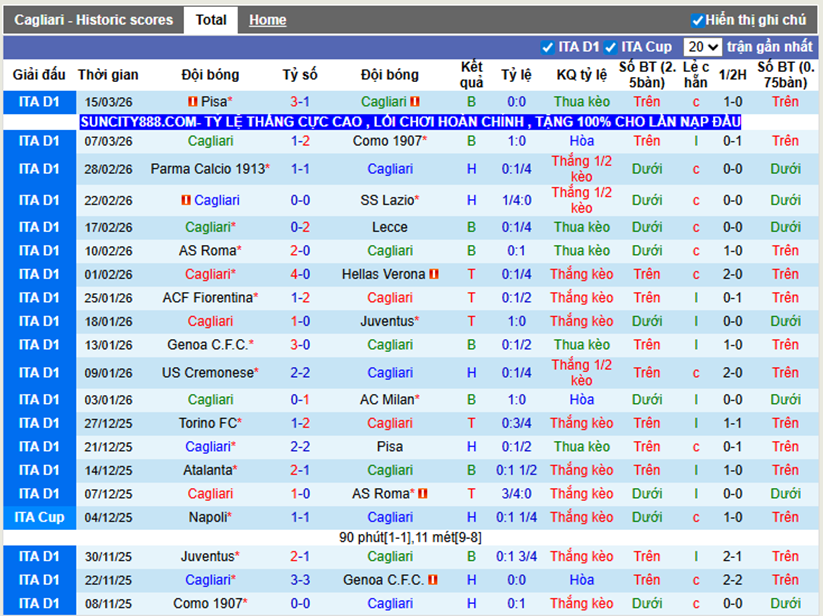The width and height of the screenshot is (823, 616).
Task: Click red card icon in 22/02/26 Cagliari row
Action: pyautogui.click(x=186, y=201)
